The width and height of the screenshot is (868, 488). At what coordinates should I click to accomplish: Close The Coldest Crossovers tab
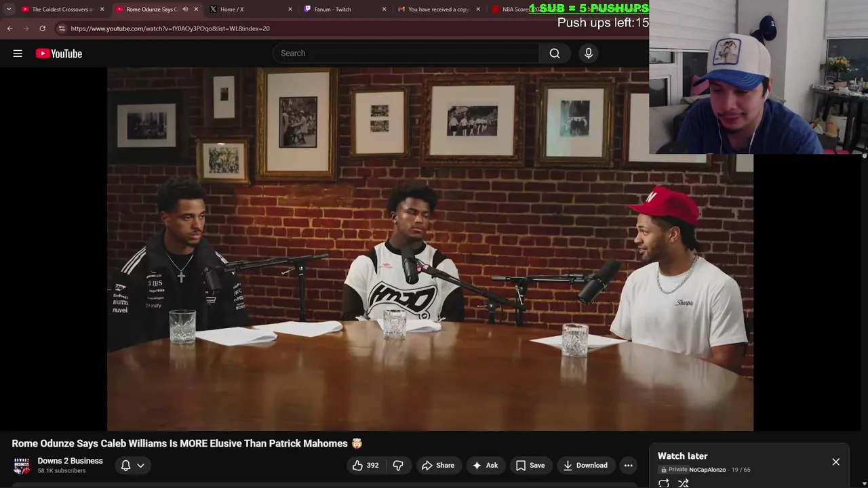click(x=102, y=9)
